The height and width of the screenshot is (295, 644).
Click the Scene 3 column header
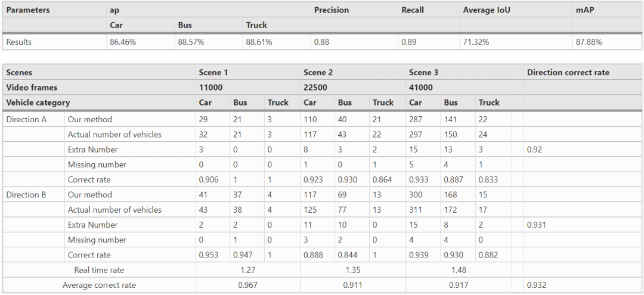coord(423,73)
